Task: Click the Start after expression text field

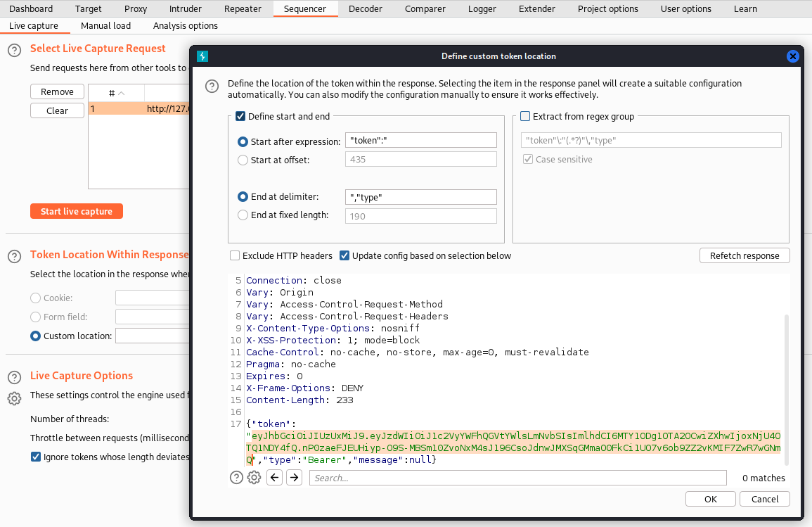Action: tap(420, 141)
